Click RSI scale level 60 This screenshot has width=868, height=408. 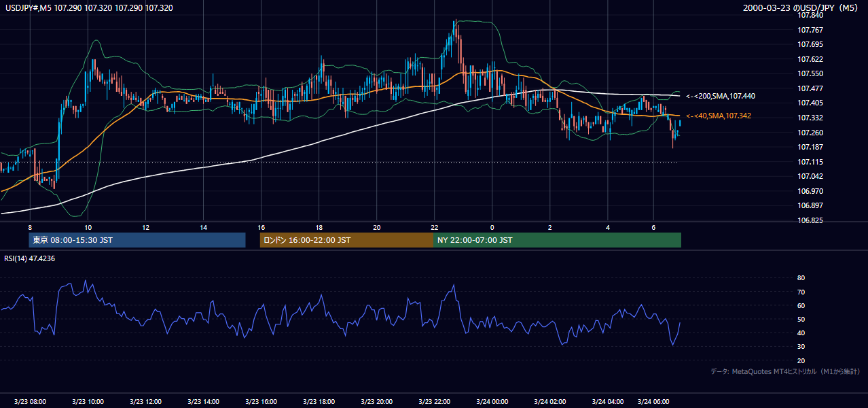801,305
